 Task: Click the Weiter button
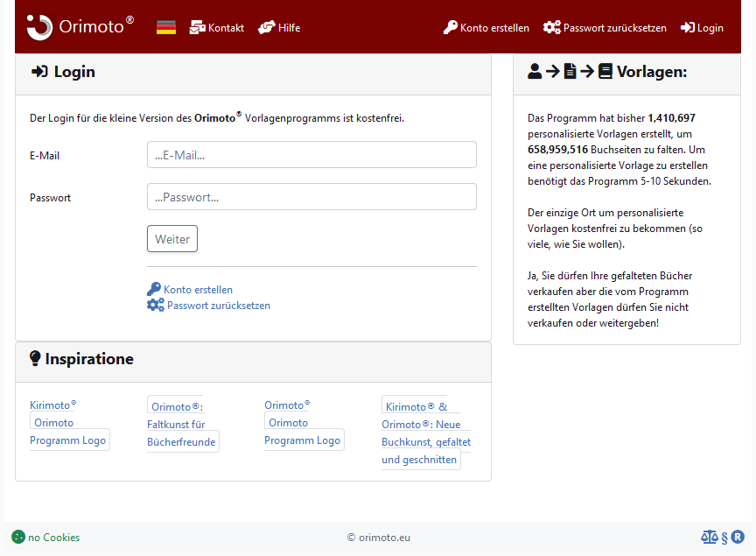172,239
